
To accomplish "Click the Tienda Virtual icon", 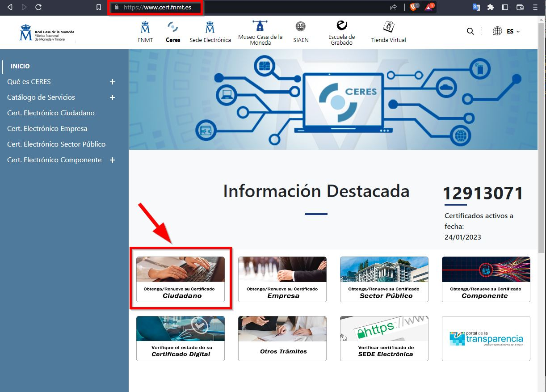I will (388, 31).
